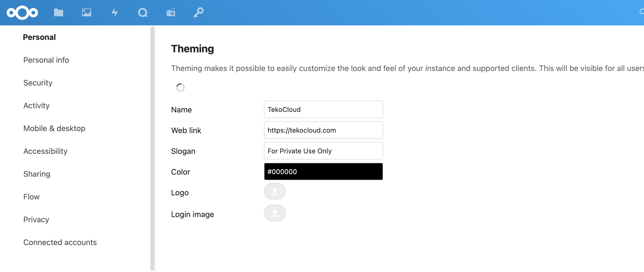The image size is (644, 272).
Task: Open Activity settings section
Action: (37, 105)
